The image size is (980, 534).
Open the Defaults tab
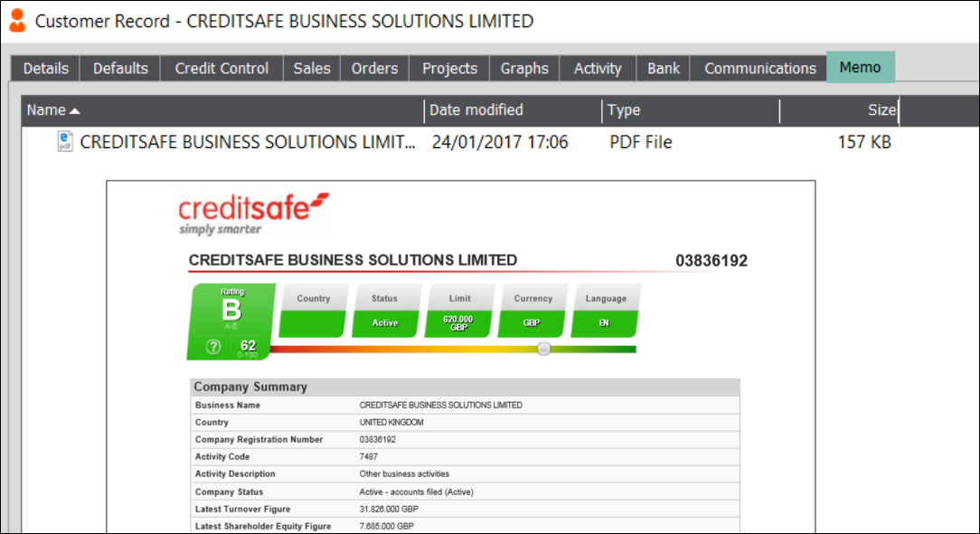(120, 68)
